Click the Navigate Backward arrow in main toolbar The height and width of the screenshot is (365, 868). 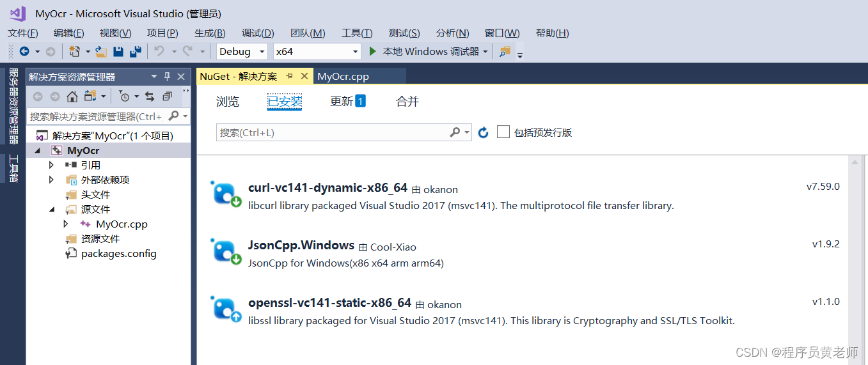tap(24, 51)
